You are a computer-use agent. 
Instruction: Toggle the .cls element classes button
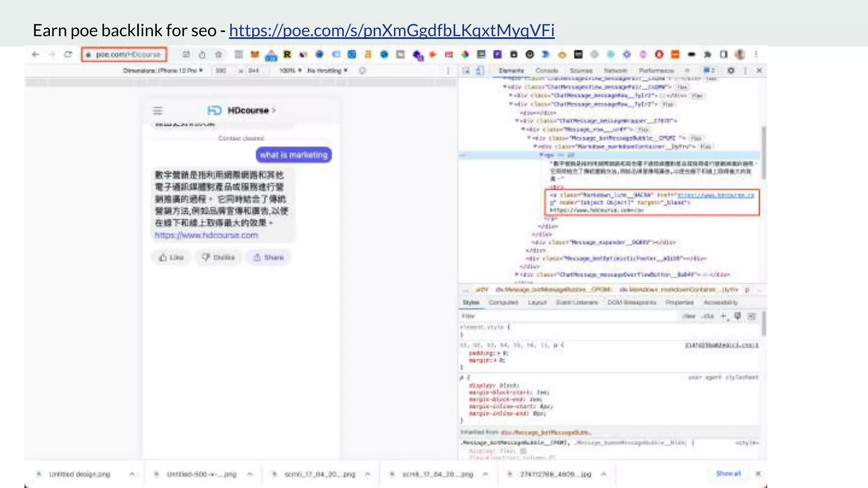coord(707,316)
